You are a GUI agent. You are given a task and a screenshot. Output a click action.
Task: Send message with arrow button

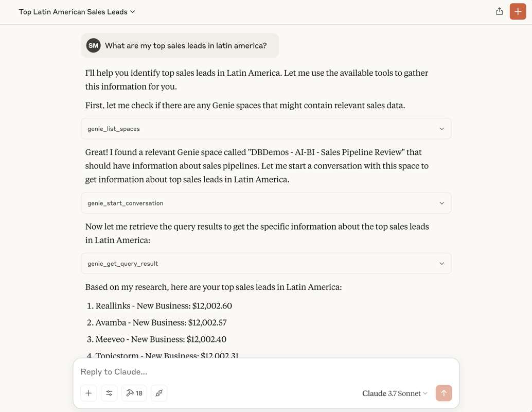444,393
